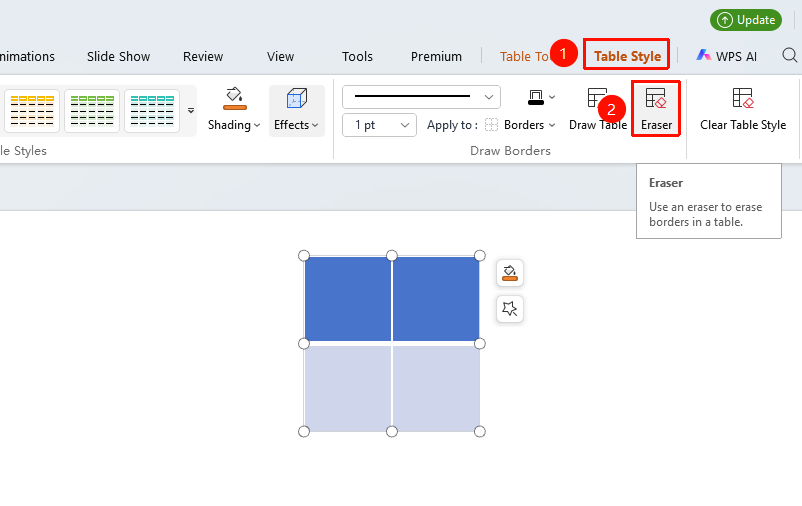Viewport: 802px width, 506px height.
Task: Click the pen color icon
Action: (536, 97)
